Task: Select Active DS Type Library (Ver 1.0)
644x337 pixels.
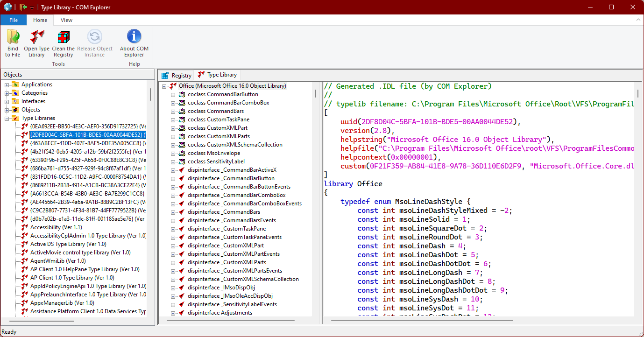Action: pos(68,244)
